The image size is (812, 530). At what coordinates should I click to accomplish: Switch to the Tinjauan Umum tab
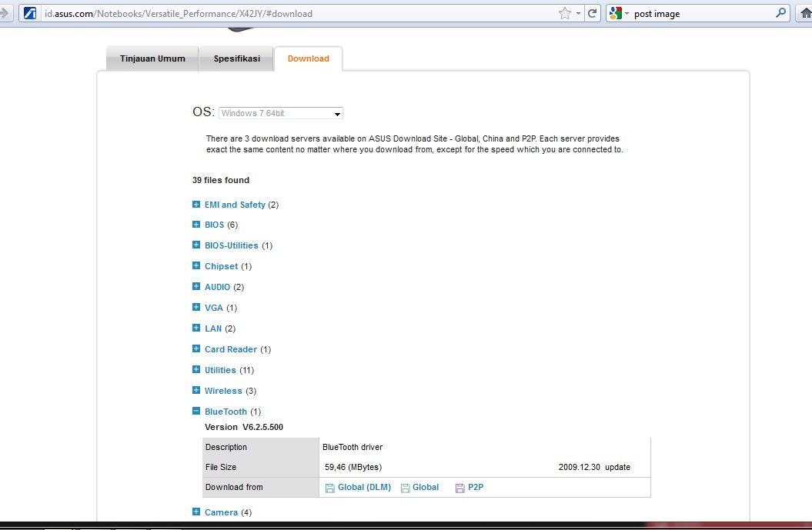click(152, 58)
